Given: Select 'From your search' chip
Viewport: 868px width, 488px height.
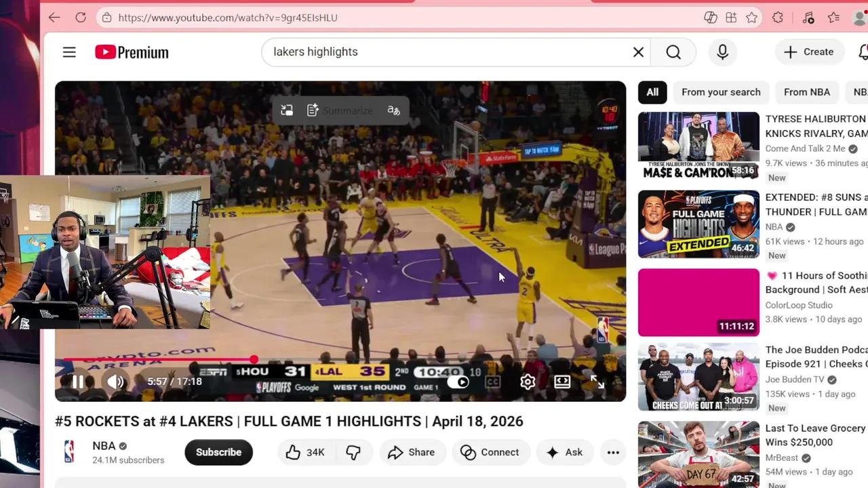Looking at the screenshot, I should pos(721,92).
